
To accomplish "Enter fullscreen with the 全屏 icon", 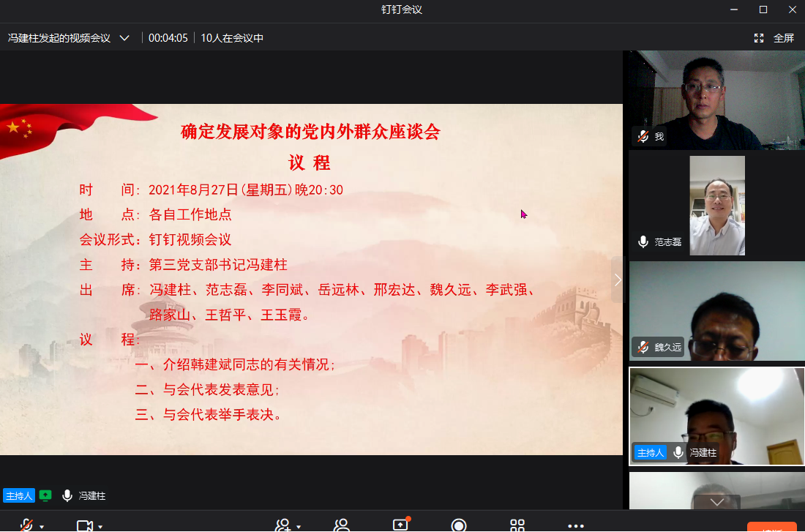I will point(759,37).
